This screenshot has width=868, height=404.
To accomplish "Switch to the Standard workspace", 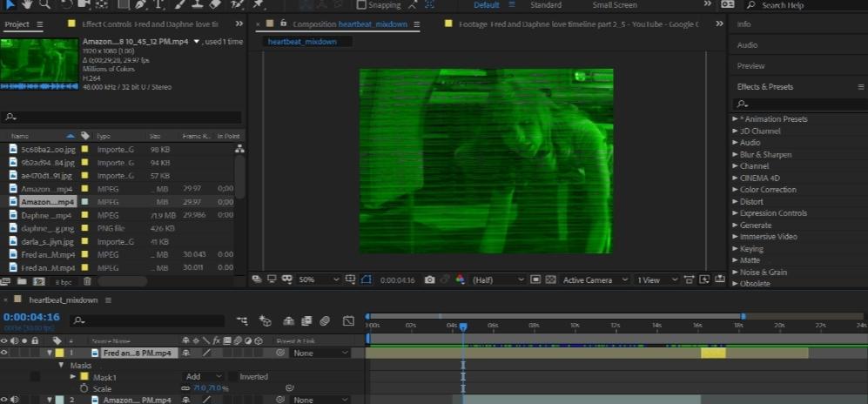I will click(x=546, y=5).
